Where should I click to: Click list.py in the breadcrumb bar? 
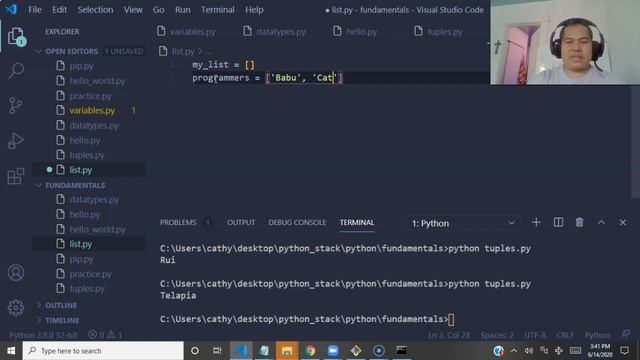(x=182, y=51)
